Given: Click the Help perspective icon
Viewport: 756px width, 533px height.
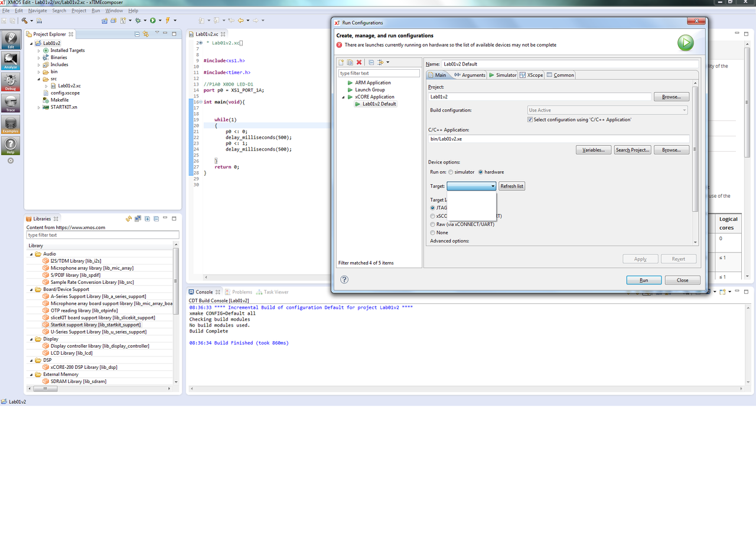Looking at the screenshot, I should pyautogui.click(x=11, y=146).
